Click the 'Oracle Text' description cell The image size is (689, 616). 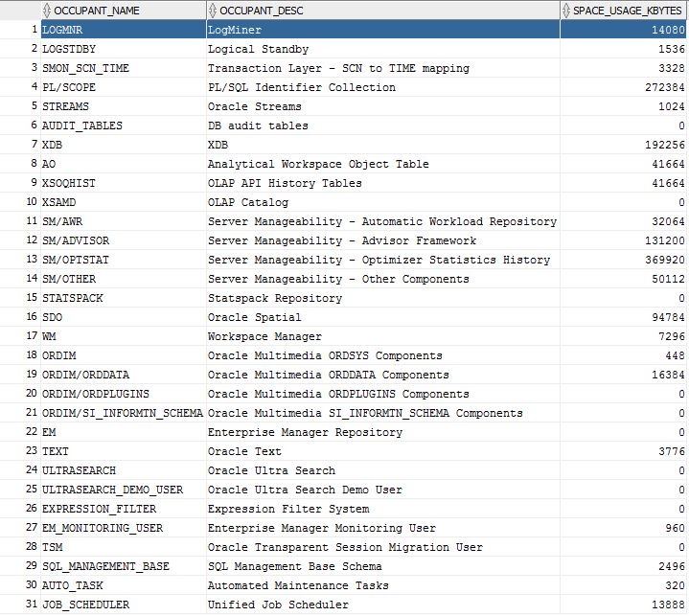[x=383, y=451]
